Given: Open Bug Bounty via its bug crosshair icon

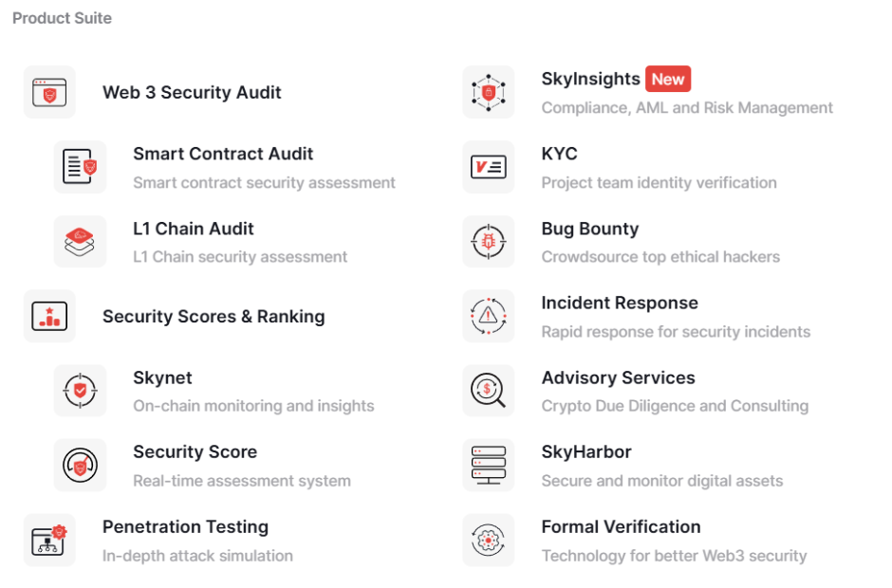Looking at the screenshot, I should coord(488,242).
